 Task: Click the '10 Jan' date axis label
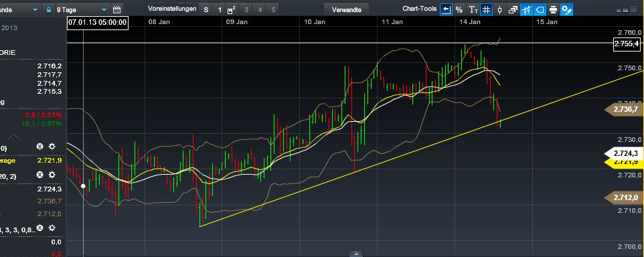coord(314,22)
